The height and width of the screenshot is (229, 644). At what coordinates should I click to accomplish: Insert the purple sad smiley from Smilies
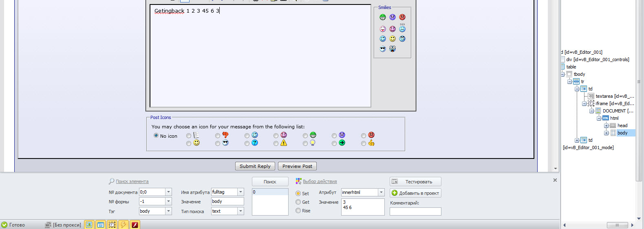coord(393,17)
